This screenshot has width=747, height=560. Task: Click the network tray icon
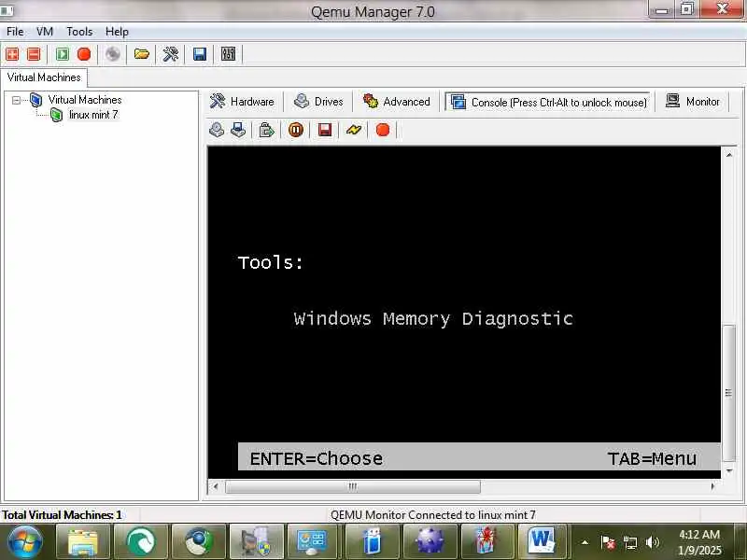(x=630, y=542)
